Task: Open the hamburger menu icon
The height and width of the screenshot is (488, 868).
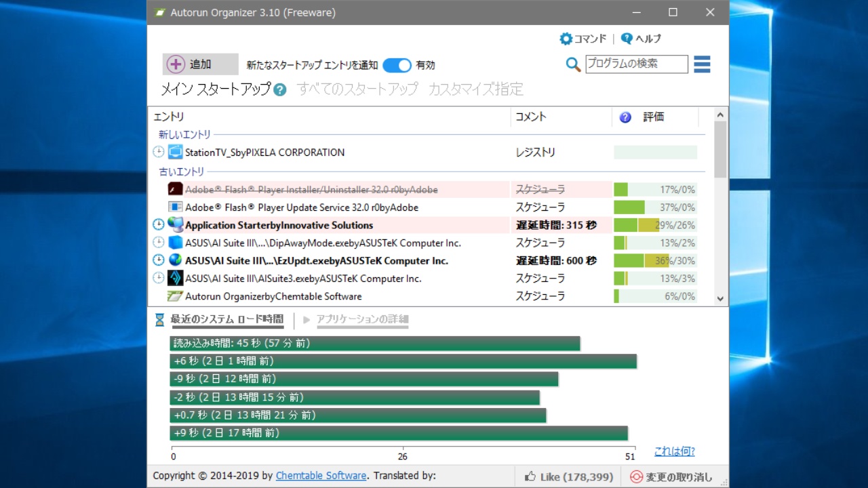Action: tap(703, 64)
